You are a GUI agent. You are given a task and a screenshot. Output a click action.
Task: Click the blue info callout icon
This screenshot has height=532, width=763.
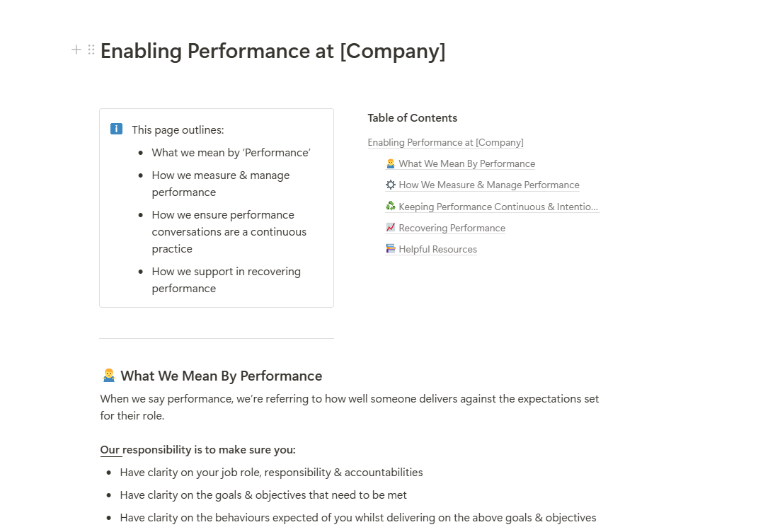click(117, 129)
